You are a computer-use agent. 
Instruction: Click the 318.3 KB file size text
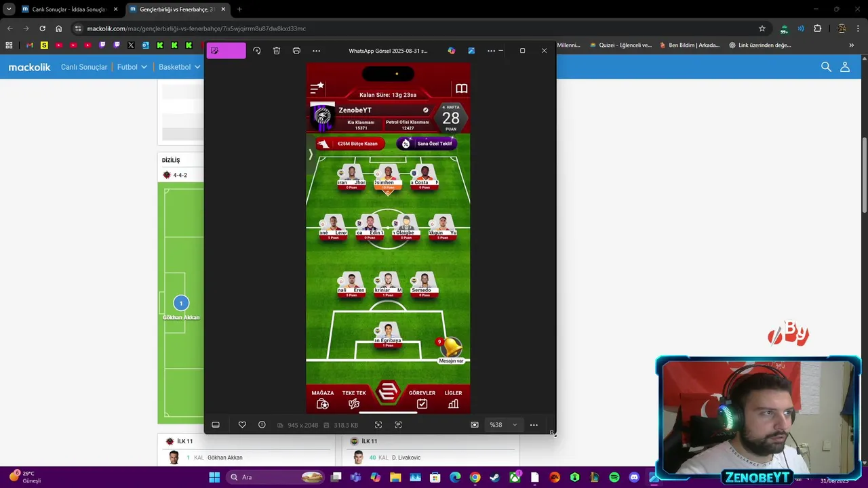(x=346, y=425)
